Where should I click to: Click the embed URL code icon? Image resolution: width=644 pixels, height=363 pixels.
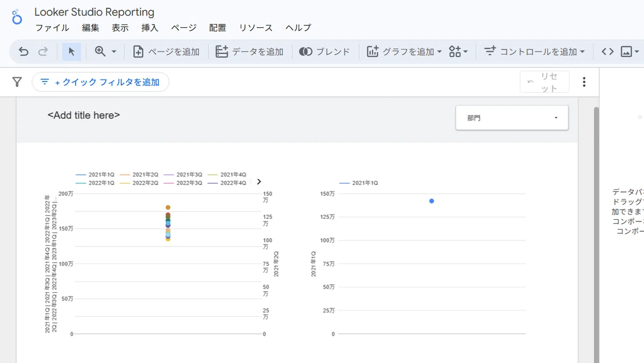click(x=608, y=51)
